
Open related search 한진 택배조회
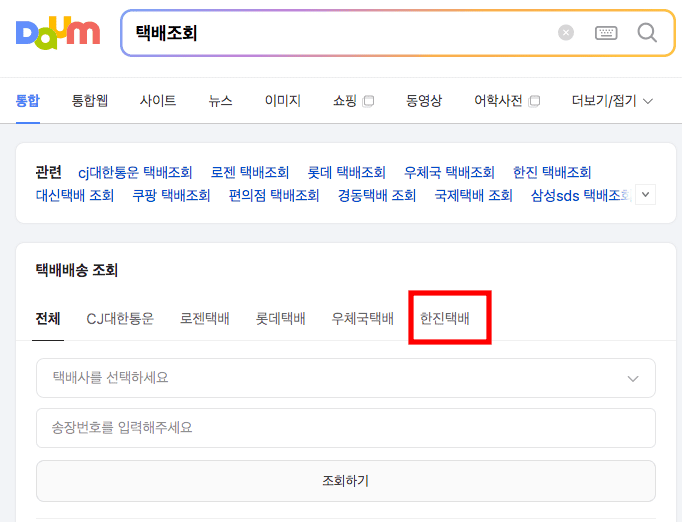click(552, 173)
